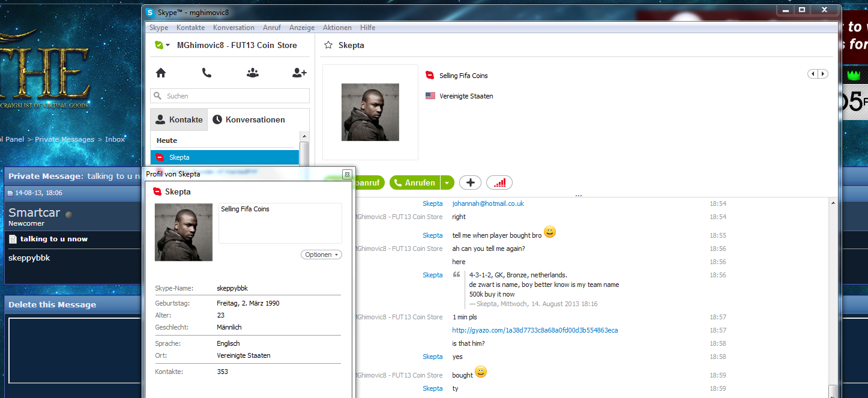The width and height of the screenshot is (868, 398).
Task: Switch to the Kontakte tab
Action: click(179, 119)
